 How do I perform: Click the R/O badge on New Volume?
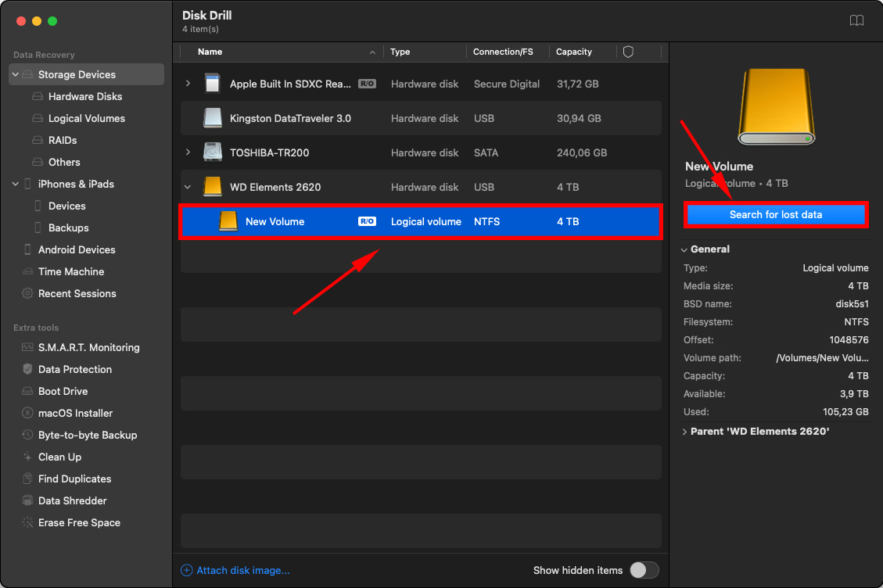(367, 221)
